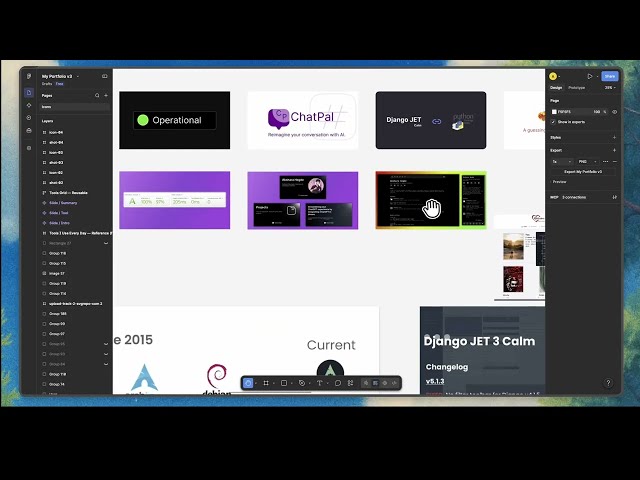Image resolution: width=640 pixels, height=480 pixels.
Task: Toggle the sidebar collapse icon
Action: 104,76
